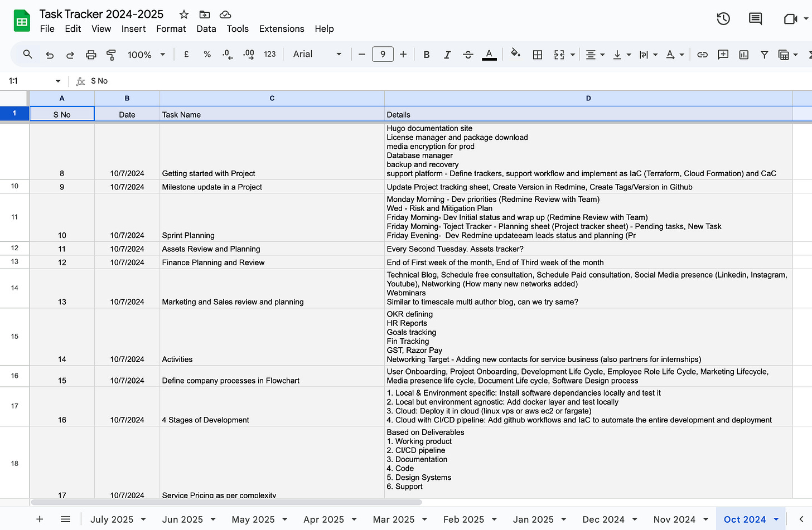
Task: Click the name box showing 1:1
Action: point(34,81)
